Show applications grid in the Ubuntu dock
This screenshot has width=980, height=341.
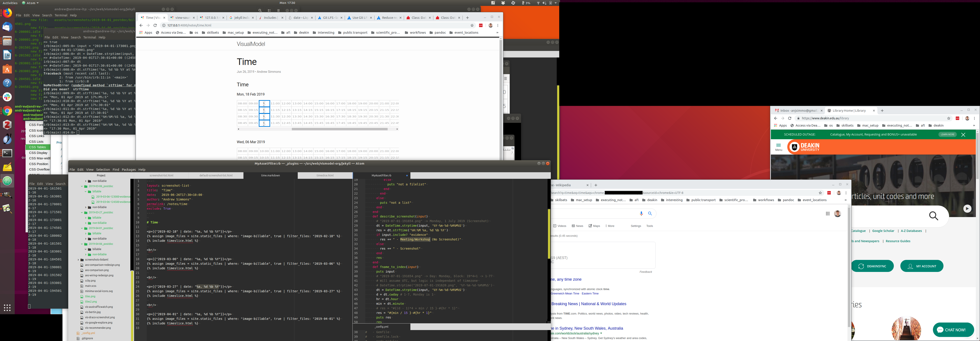tap(7, 308)
